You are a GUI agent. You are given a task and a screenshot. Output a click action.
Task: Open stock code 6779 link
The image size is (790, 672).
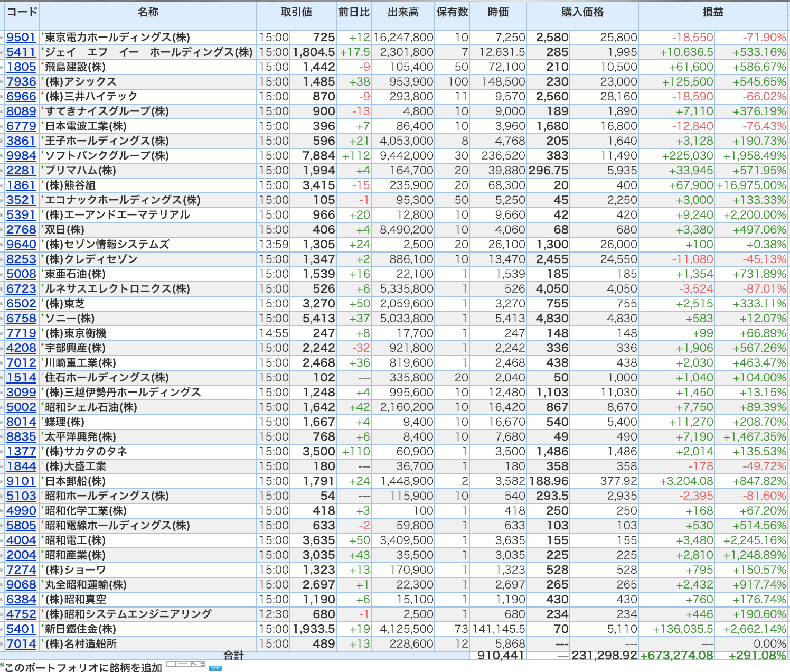[21, 126]
